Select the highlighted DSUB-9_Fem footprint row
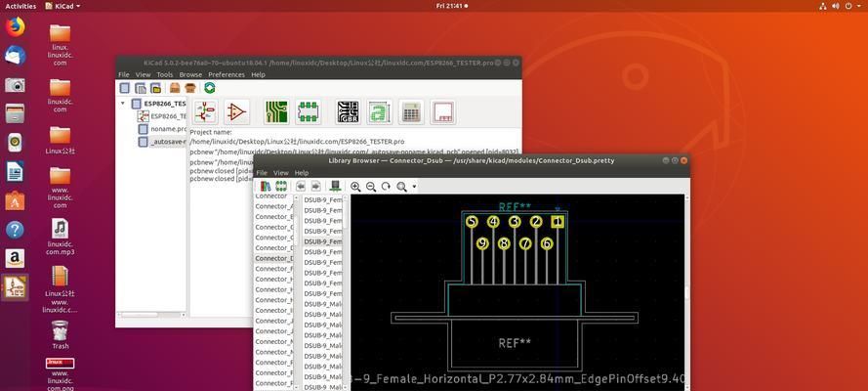Screen dimensions: 868x391 pos(323,241)
